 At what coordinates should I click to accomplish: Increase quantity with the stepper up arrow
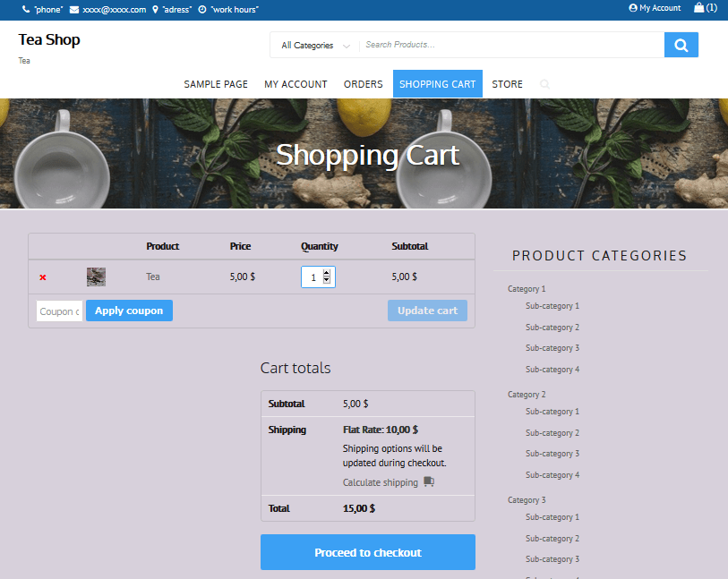pos(326,272)
